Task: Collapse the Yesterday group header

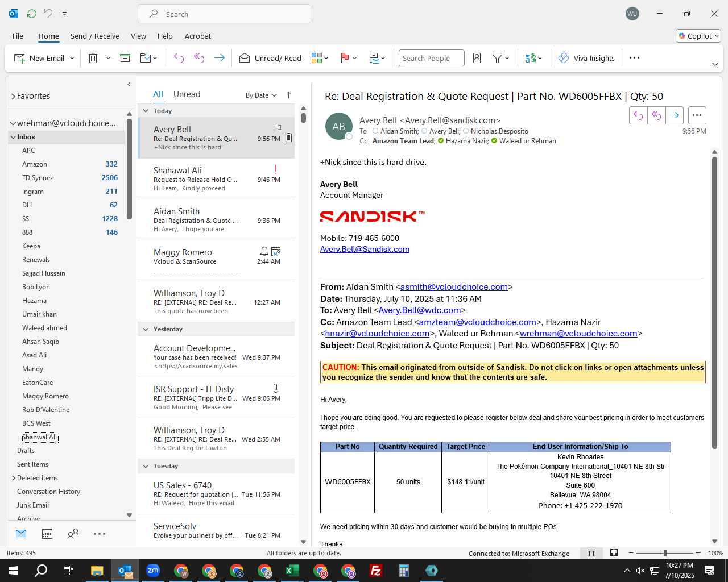Action: tap(146, 329)
